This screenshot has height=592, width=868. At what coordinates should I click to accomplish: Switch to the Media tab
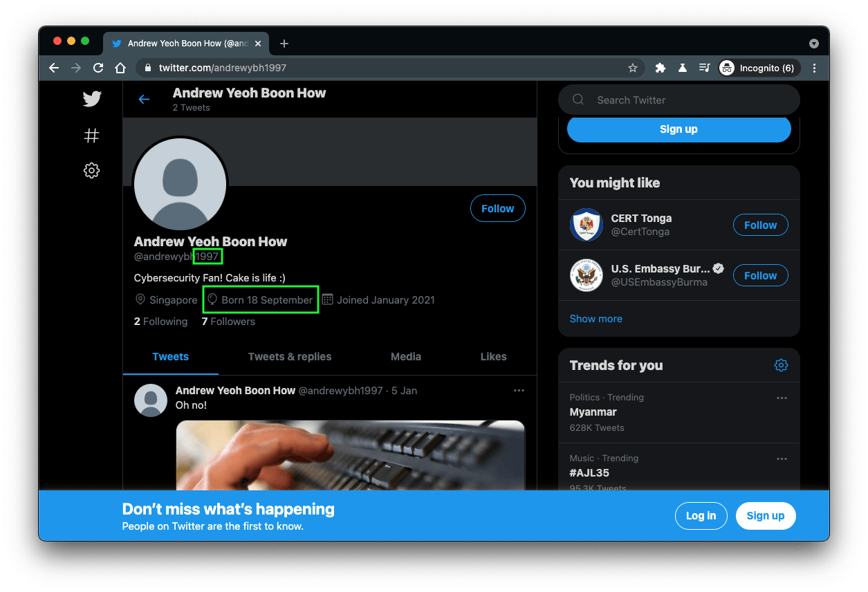click(406, 357)
